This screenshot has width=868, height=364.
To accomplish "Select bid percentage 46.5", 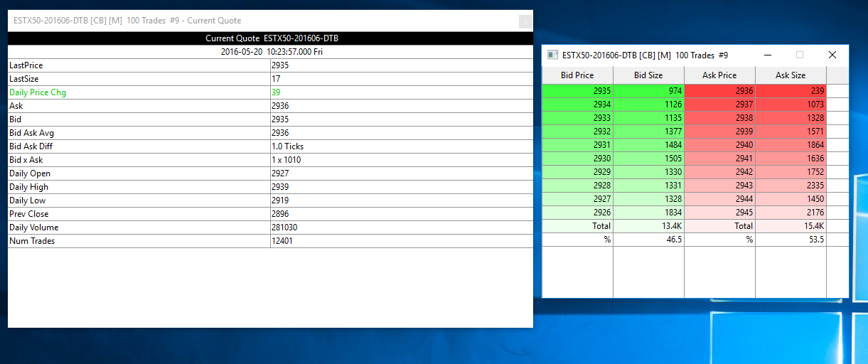I will 648,240.
